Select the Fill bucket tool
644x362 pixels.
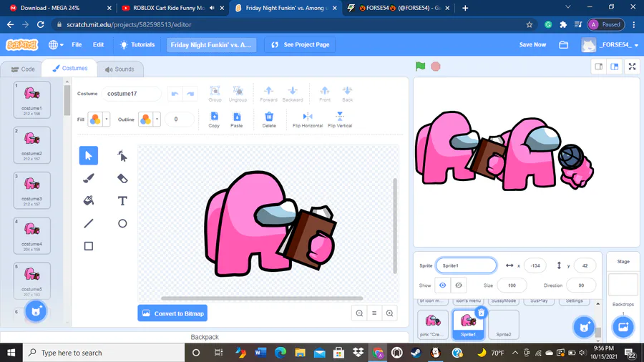(x=88, y=201)
